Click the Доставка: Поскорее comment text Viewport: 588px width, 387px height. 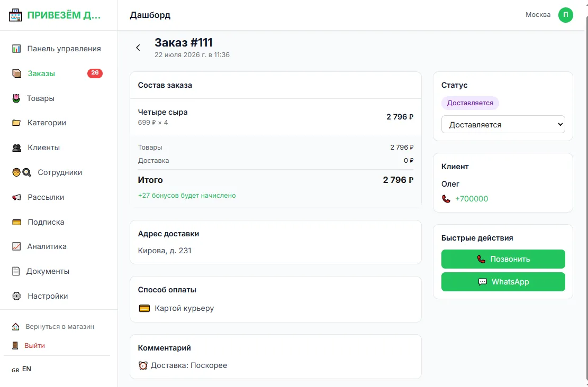pyautogui.click(x=188, y=365)
